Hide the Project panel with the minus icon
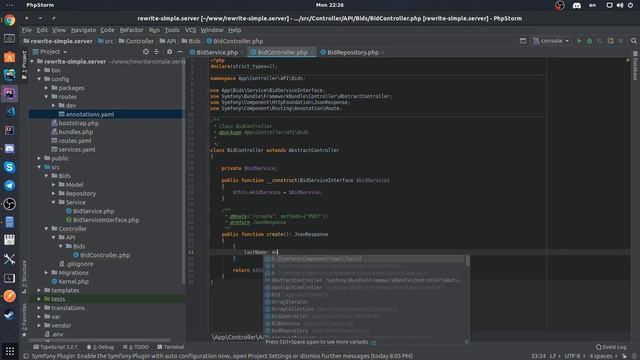Viewport: 640px width, 360px height. 180,52
